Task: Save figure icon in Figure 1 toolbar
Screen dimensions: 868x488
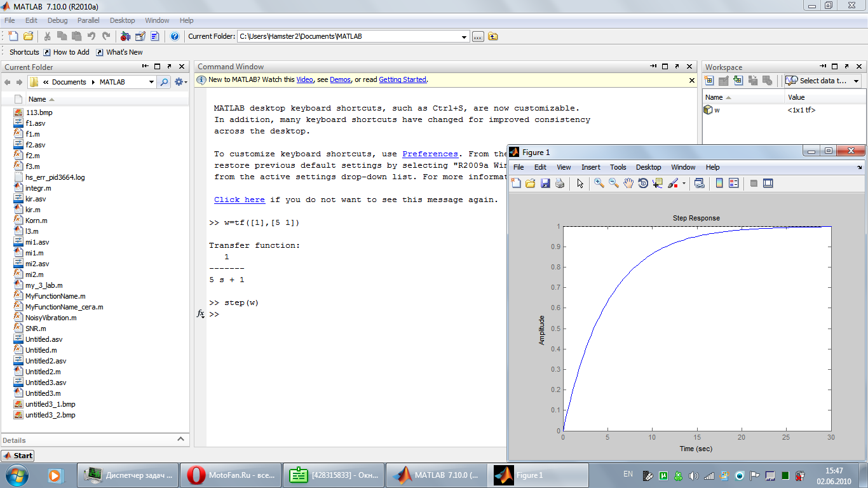Action: [545, 183]
